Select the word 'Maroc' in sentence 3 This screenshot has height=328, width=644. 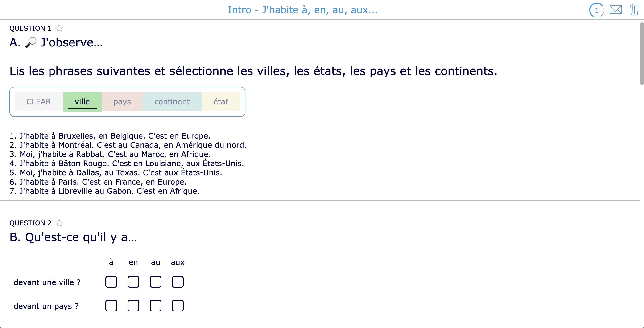(153, 154)
